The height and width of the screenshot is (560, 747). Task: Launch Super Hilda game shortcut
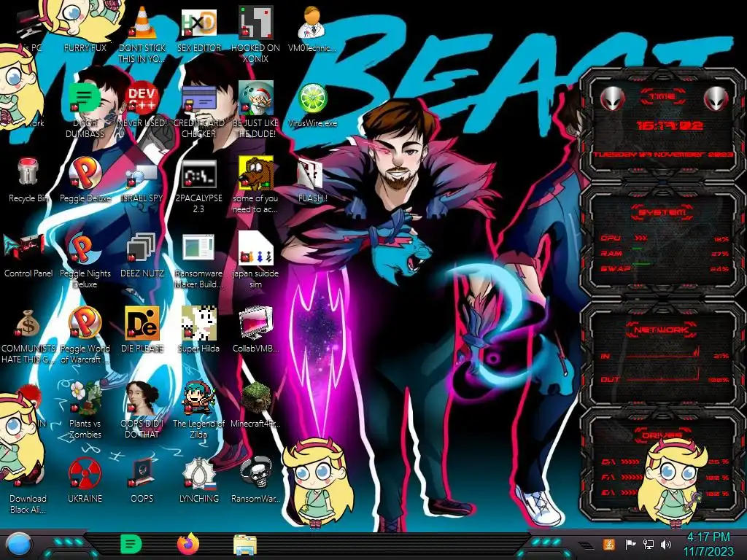click(199, 323)
